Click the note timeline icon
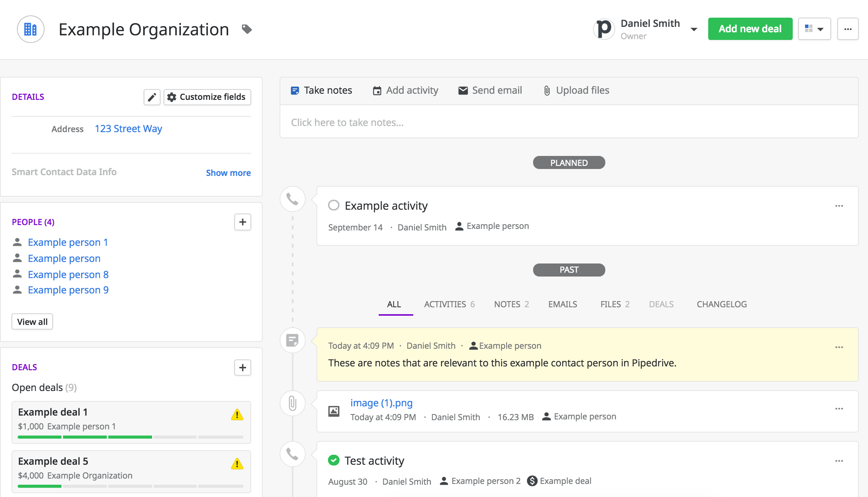This screenshot has width=868, height=497. click(293, 340)
